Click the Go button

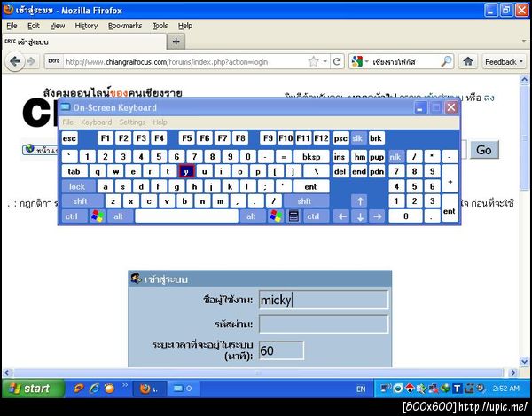(484, 150)
